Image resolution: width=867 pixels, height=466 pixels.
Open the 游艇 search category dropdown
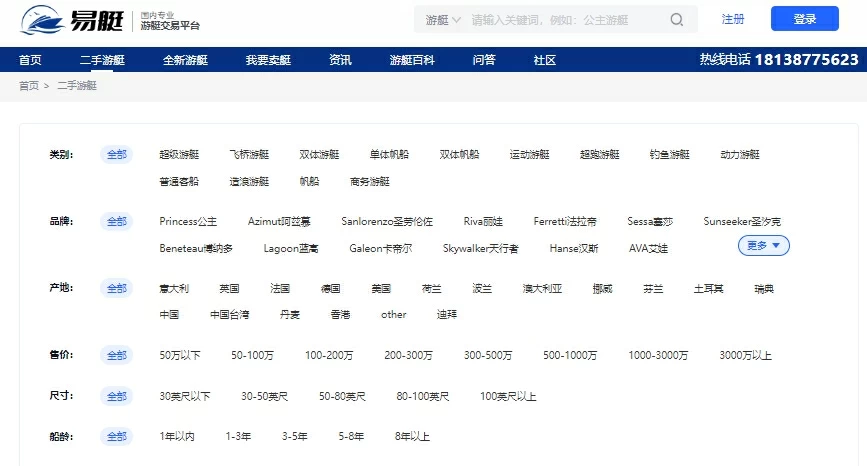coord(443,20)
